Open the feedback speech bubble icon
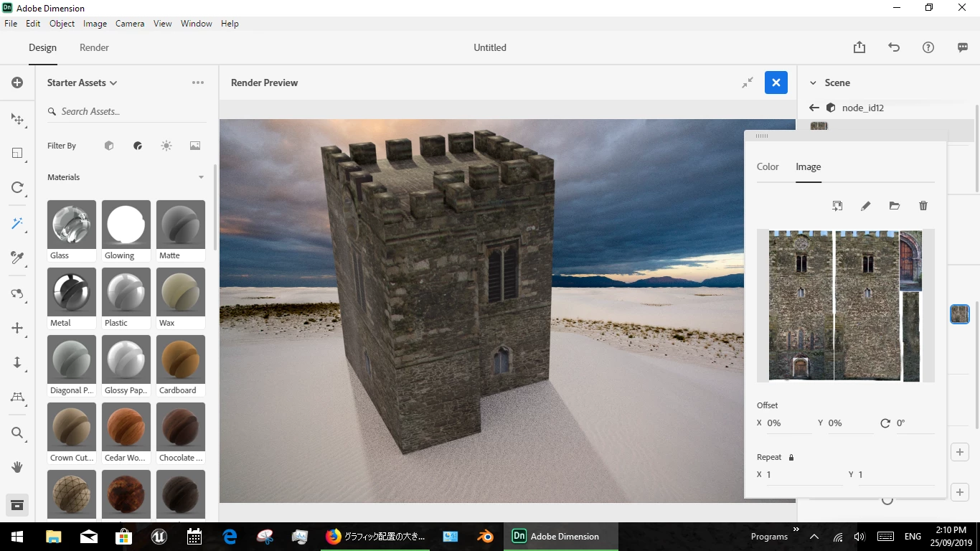 click(963, 47)
